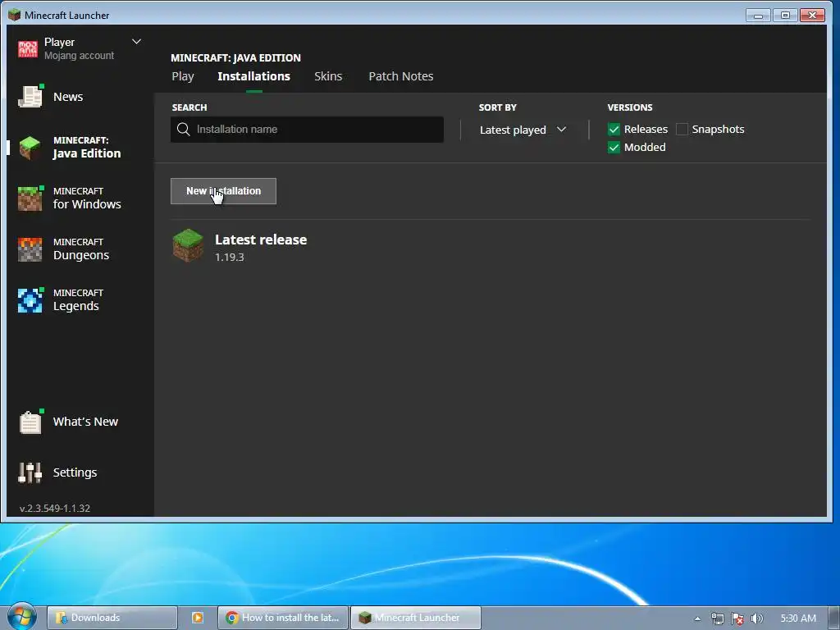Viewport: 840px width, 630px height.
Task: Click the Installation name search field
Action: pyautogui.click(x=307, y=129)
